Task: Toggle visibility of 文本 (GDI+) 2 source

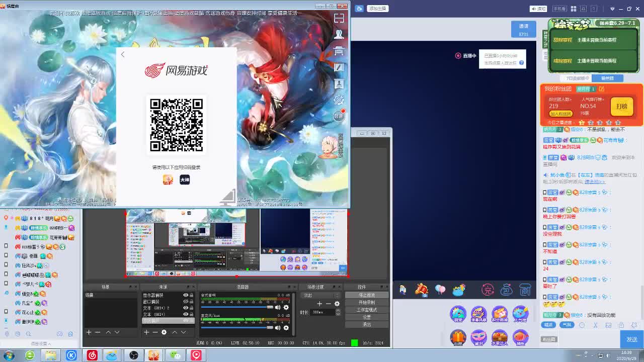Action: 186,308
